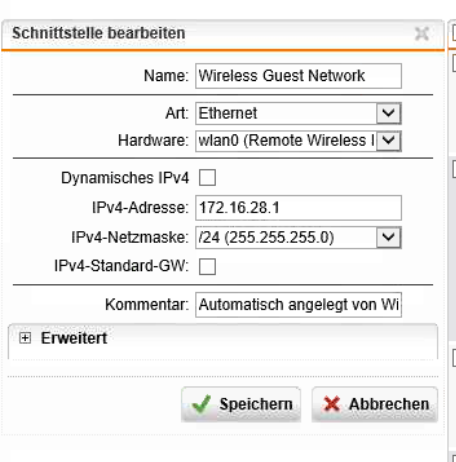Open the IPv4-Netzmaske dropdown arrow

click(x=388, y=237)
